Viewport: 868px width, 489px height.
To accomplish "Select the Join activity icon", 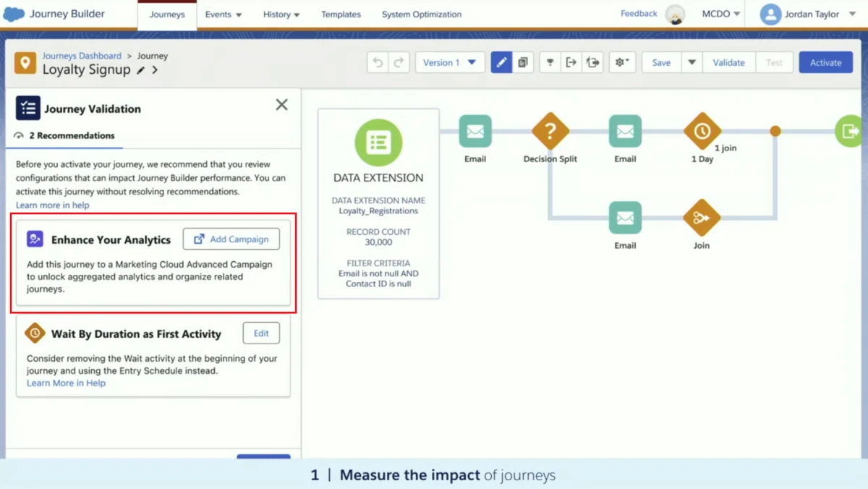I will (x=702, y=218).
